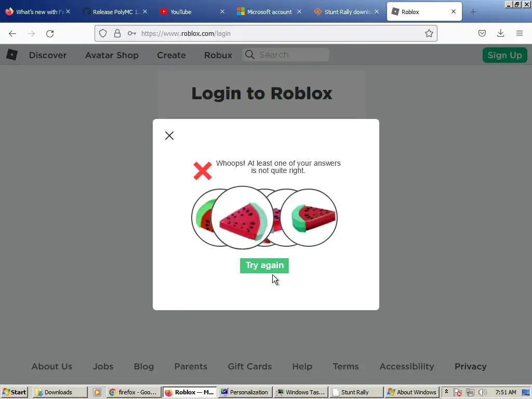Open the Gift Cards footer link
The height and width of the screenshot is (399, 532).
(250, 366)
